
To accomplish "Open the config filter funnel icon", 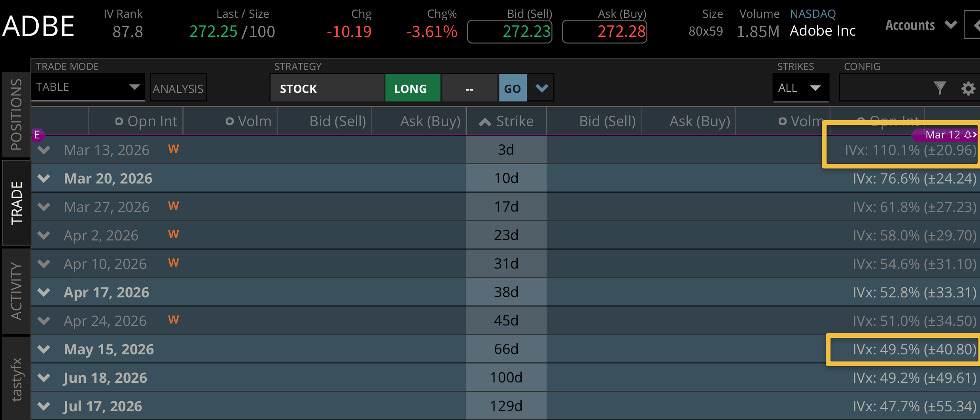I will [940, 88].
